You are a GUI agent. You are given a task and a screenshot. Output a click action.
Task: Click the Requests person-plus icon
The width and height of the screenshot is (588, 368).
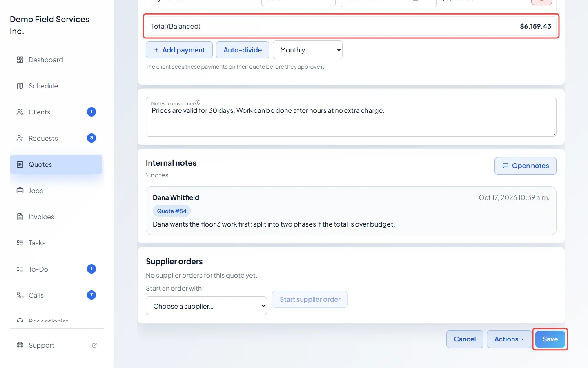point(20,138)
